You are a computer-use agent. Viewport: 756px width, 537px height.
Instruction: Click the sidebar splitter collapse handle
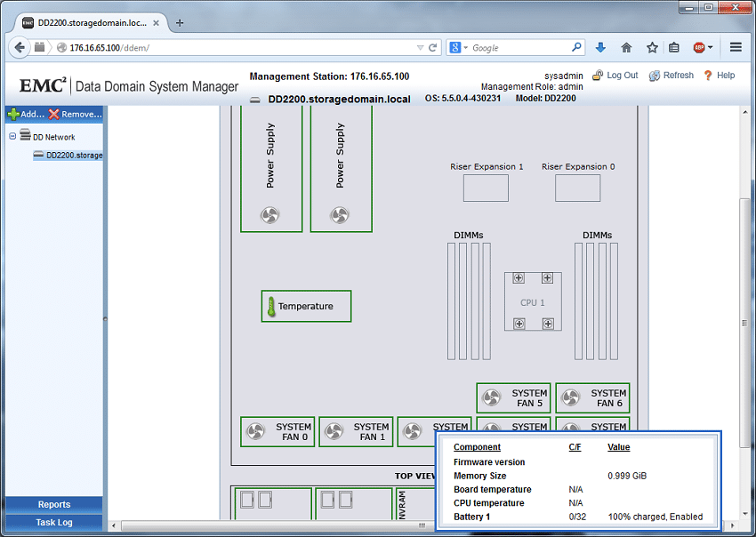(105, 318)
